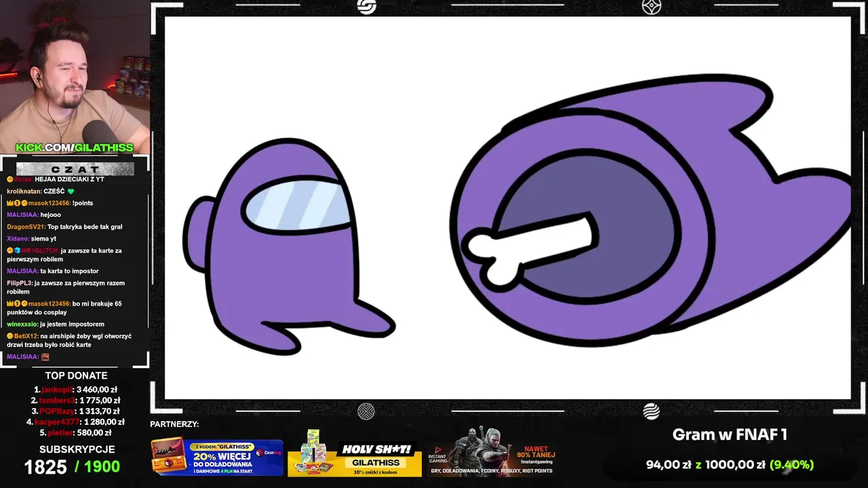The width and height of the screenshot is (868, 488).
Task: Open the KICK.COM/GILATHISS channel link
Action: 75,147
